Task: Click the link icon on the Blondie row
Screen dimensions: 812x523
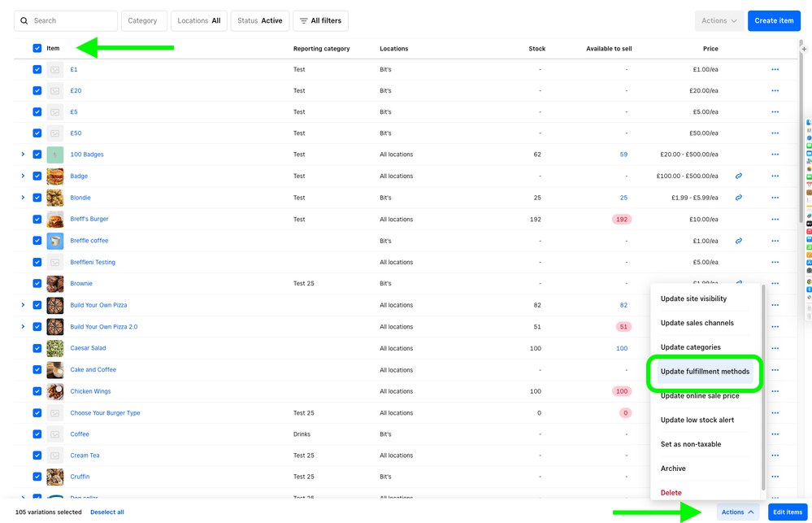Action: (739, 198)
